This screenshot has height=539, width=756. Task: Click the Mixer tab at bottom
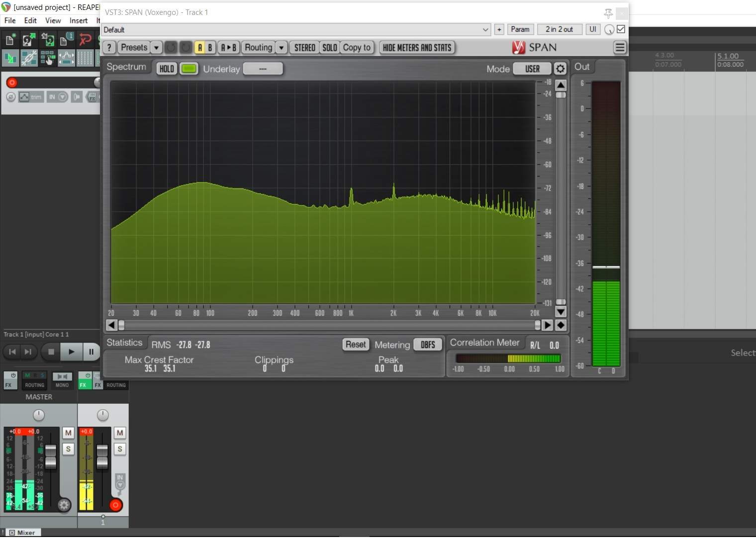point(22,533)
